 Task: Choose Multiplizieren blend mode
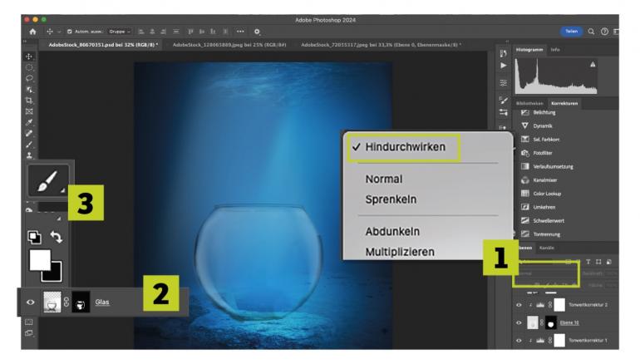[400, 252]
